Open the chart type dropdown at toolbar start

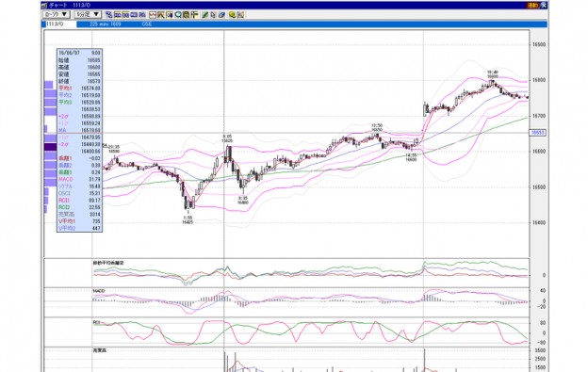coord(57,14)
